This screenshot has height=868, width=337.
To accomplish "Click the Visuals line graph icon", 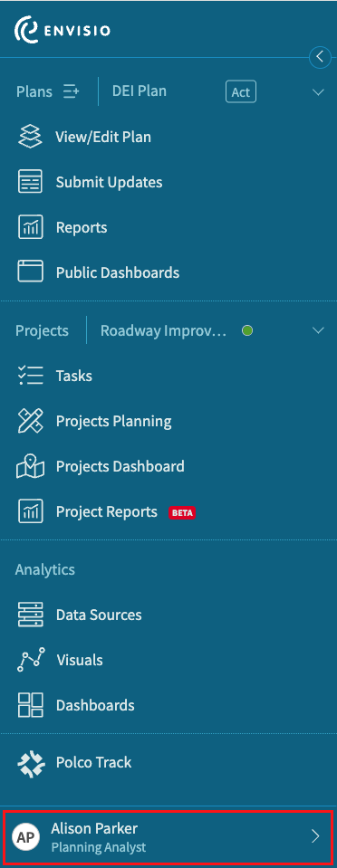I will [31, 660].
